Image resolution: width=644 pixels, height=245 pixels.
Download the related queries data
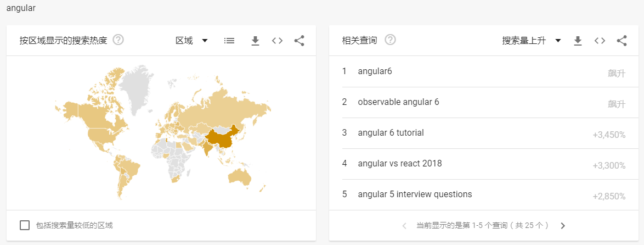[x=578, y=40]
